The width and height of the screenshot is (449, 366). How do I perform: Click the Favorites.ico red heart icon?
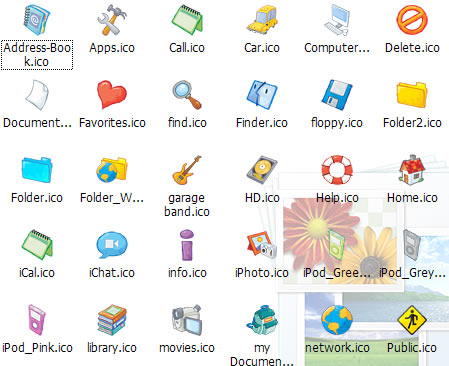pyautogui.click(x=112, y=95)
